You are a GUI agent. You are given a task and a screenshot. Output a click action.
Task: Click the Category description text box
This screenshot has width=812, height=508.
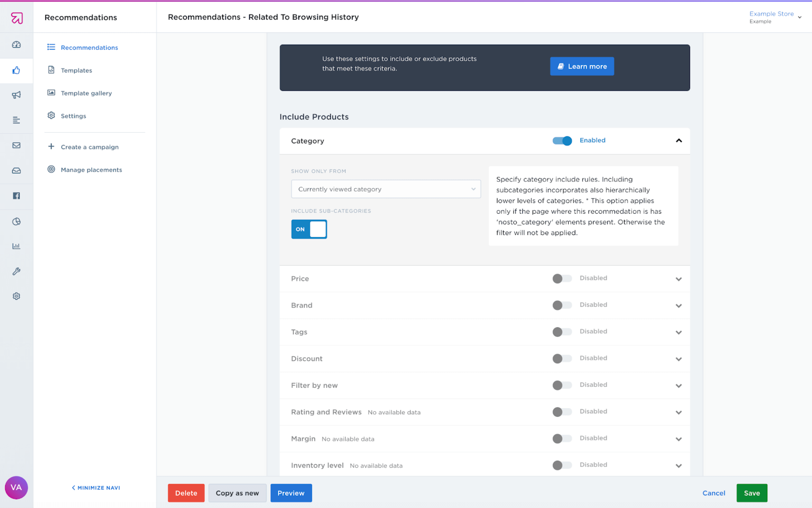583,206
